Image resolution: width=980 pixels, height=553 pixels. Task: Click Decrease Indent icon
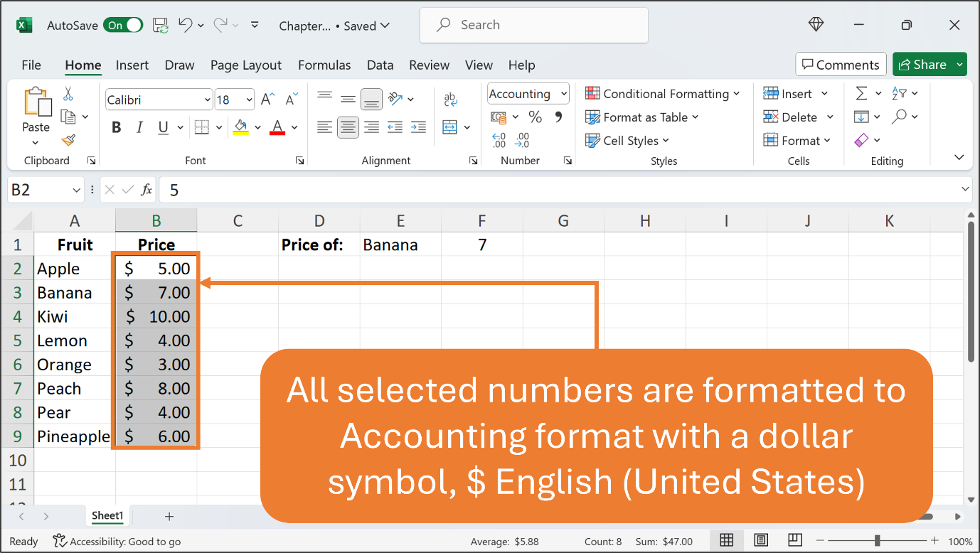(x=395, y=128)
